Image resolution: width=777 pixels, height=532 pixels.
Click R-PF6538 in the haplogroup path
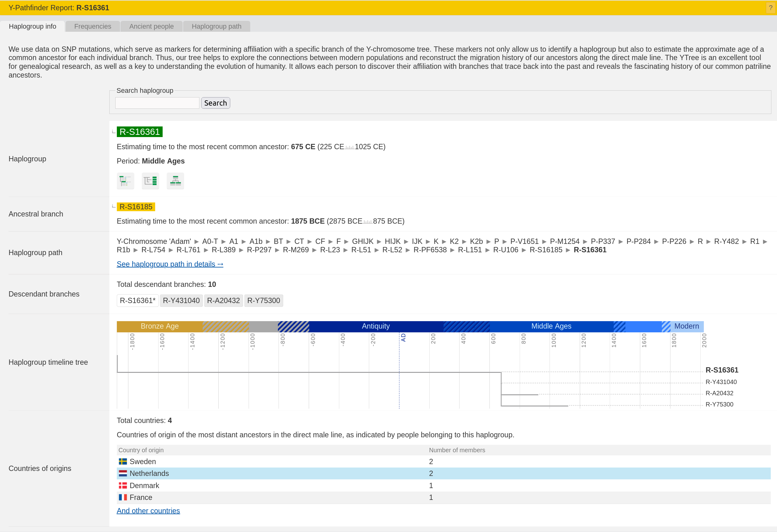pos(430,249)
